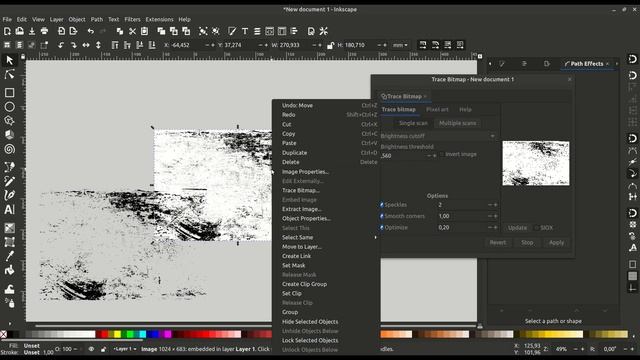Switch to the Pixel art tab
The height and width of the screenshot is (360, 640).
pos(437,109)
